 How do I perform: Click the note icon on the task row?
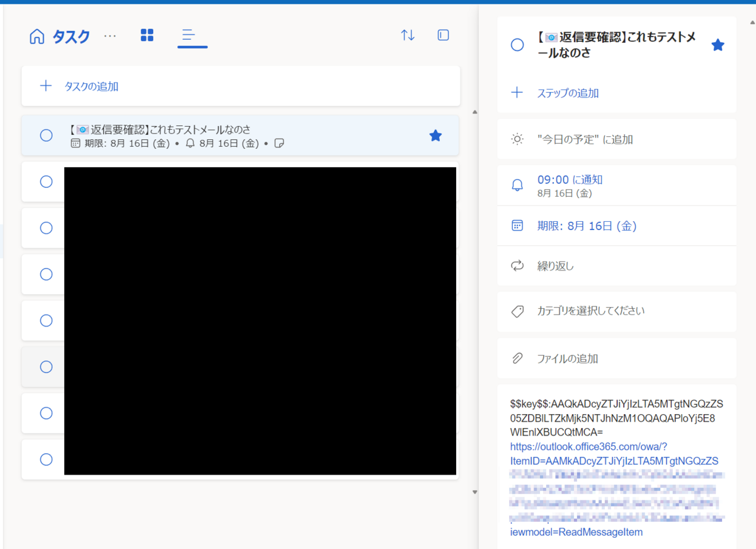pyautogui.click(x=279, y=144)
